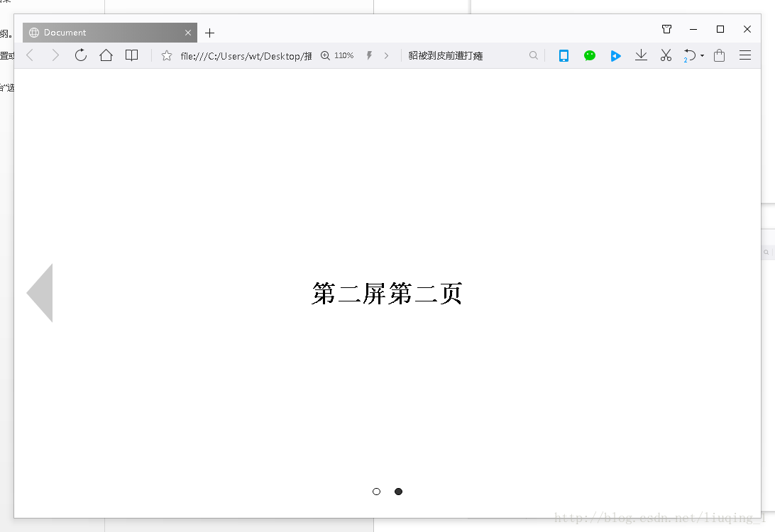
Task: Select the first hollow pagination dot
Action: tap(377, 492)
